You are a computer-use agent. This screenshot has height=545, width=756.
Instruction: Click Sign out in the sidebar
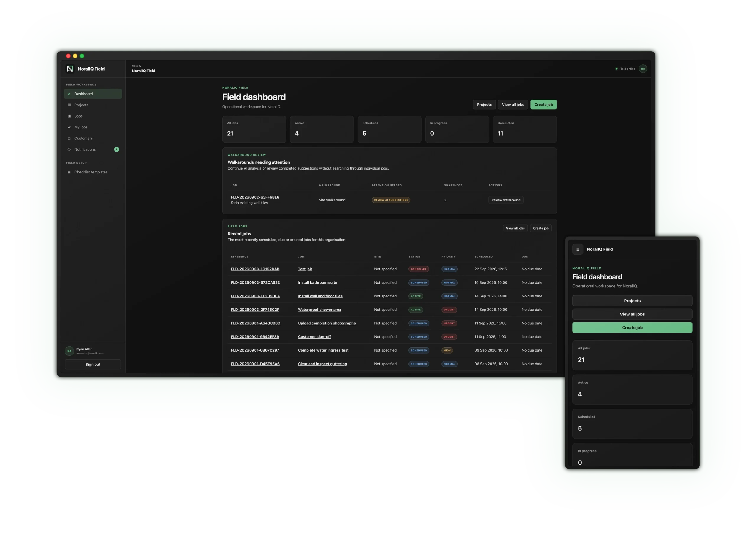tap(93, 364)
